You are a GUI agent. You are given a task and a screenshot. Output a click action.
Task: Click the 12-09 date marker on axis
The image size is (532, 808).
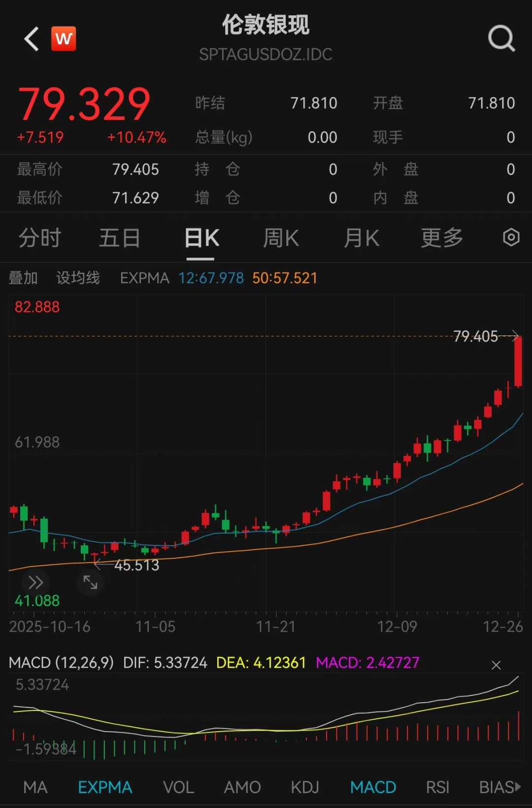click(397, 626)
